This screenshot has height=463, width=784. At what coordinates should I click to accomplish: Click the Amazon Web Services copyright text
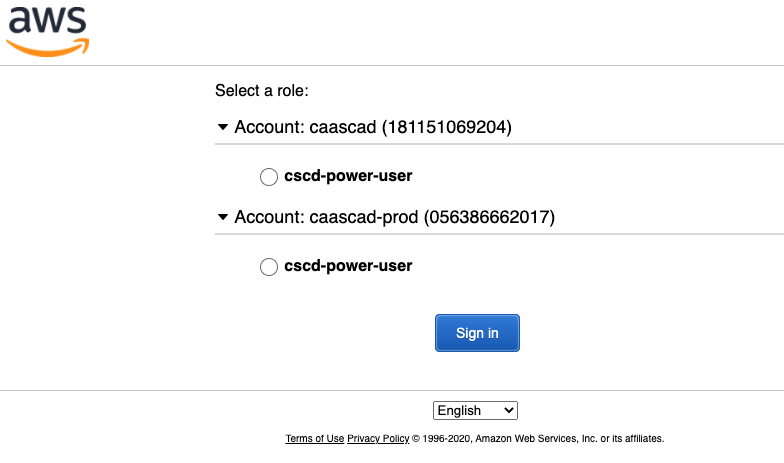[538, 438]
